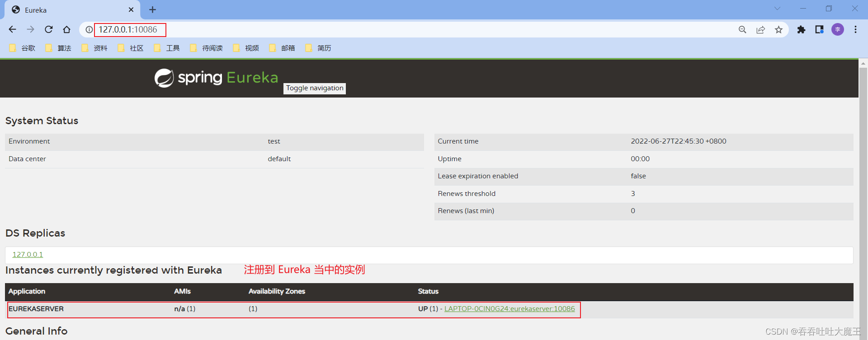This screenshot has width=868, height=340.
Task: Share this page icon
Action: click(760, 29)
